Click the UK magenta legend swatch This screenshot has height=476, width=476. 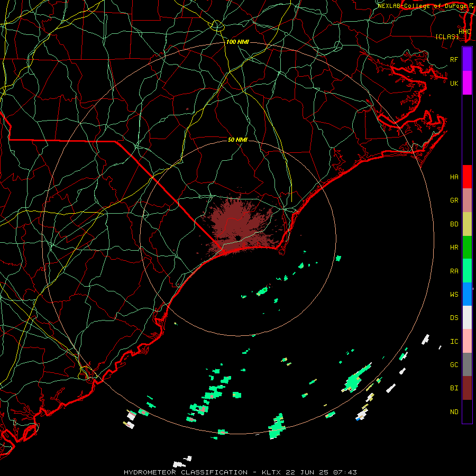click(467, 83)
